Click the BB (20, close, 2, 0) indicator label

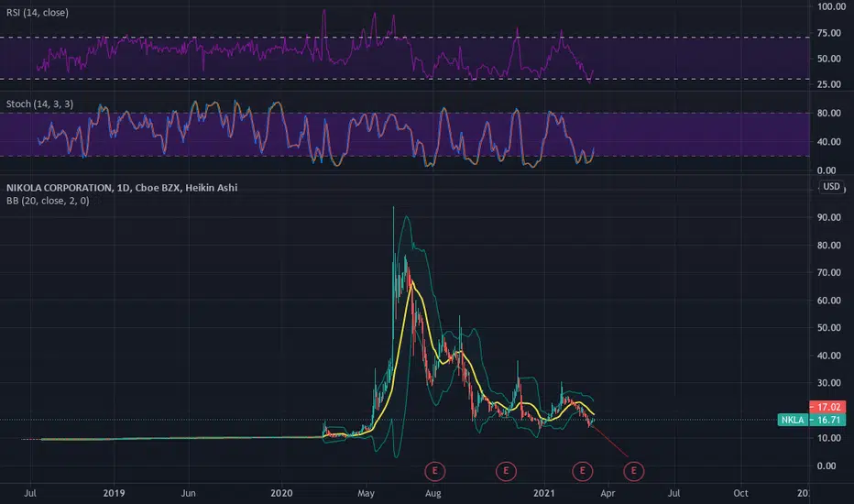pyautogui.click(x=48, y=201)
